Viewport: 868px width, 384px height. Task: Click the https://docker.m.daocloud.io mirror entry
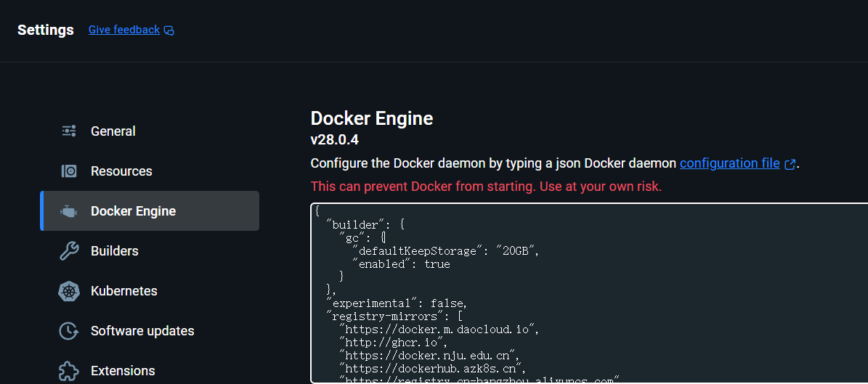439,330
